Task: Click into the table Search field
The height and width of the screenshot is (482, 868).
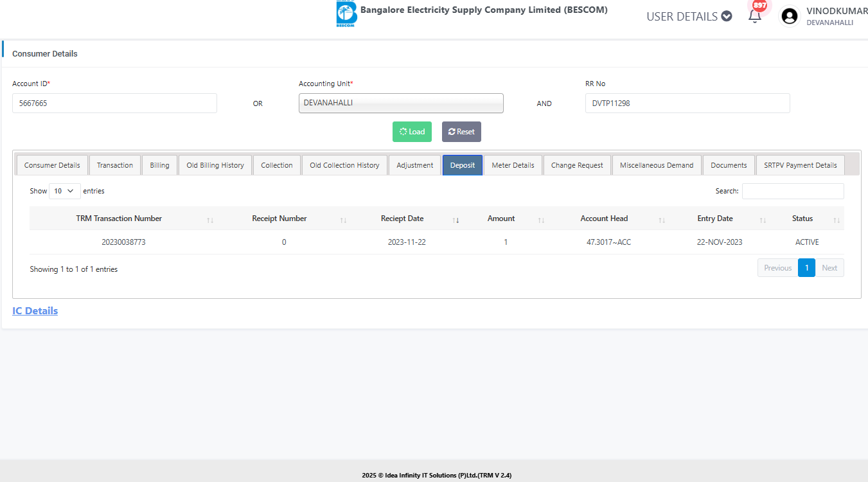Action: 792,191
